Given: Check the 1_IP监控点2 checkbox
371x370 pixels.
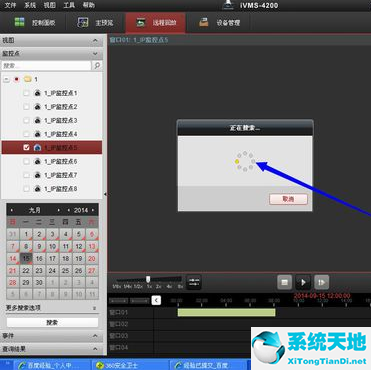Looking at the screenshot, I should 26,107.
